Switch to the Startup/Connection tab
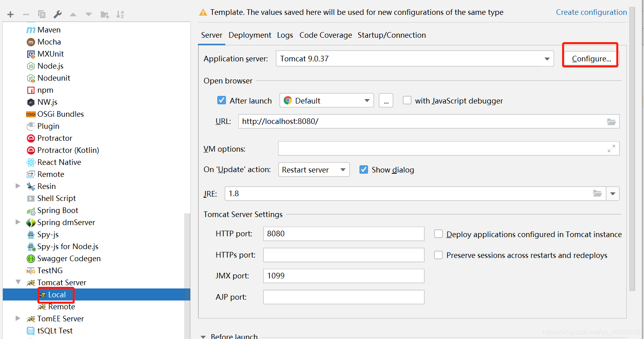Viewport: 644px width, 339px height. [392, 35]
